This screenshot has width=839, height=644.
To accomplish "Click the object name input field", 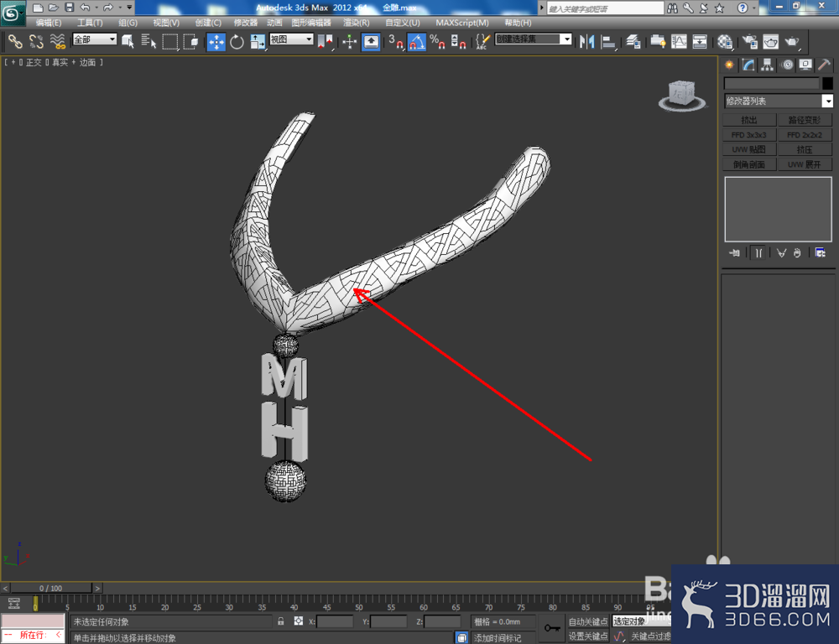I will click(772, 84).
